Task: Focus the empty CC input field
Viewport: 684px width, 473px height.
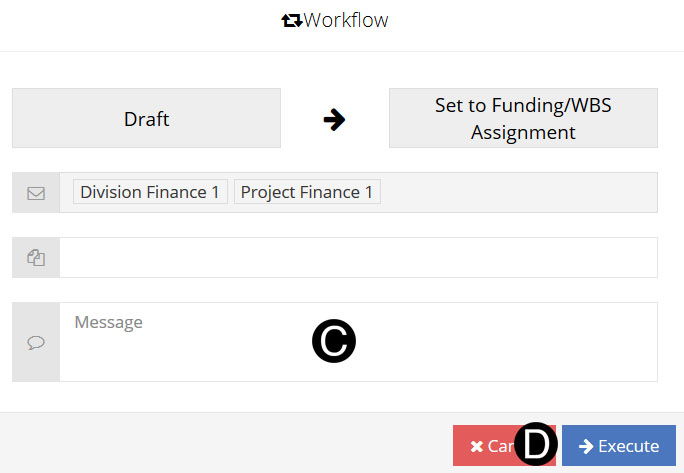Action: 358,258
